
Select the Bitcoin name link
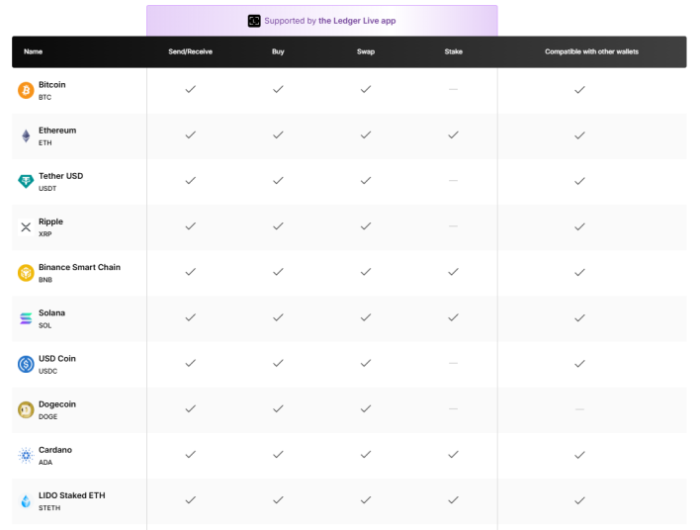pyautogui.click(x=52, y=85)
